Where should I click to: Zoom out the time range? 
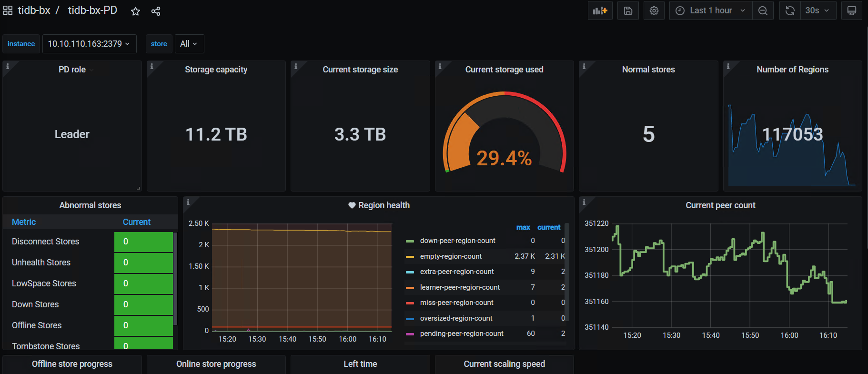click(x=763, y=10)
